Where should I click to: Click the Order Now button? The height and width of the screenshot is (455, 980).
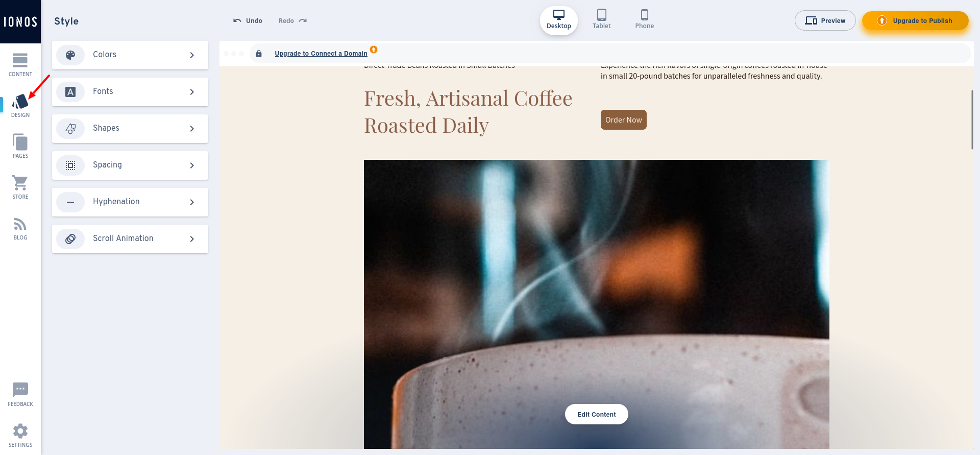tap(624, 120)
